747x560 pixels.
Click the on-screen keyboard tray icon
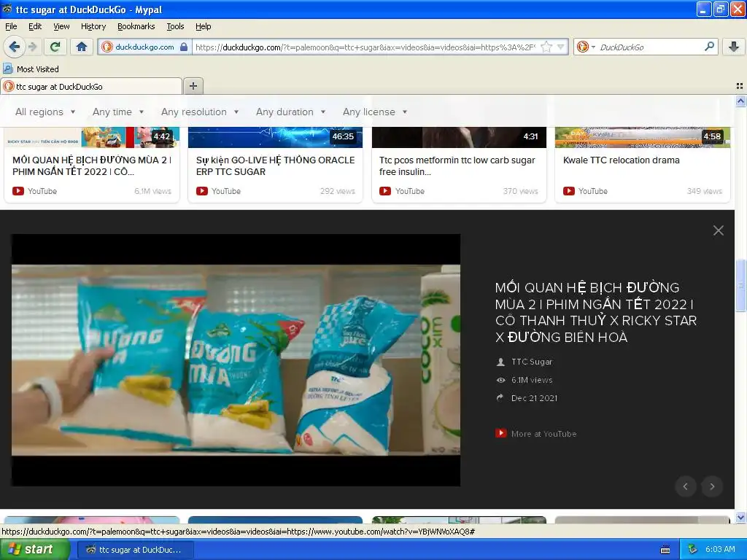(665, 550)
